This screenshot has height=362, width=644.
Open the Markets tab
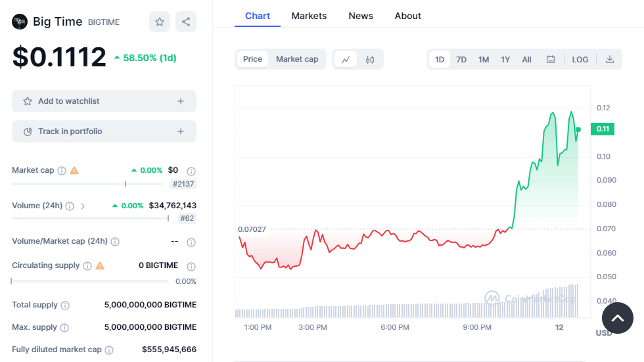[x=309, y=16]
